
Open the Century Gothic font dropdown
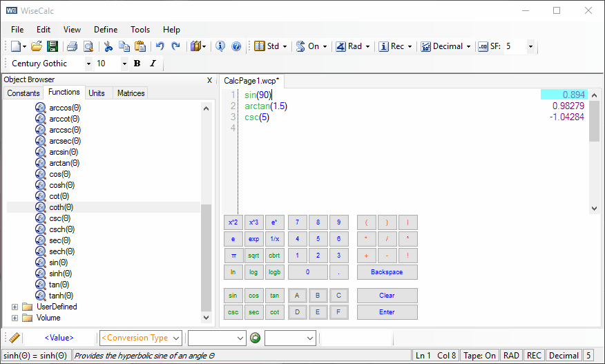[88, 64]
